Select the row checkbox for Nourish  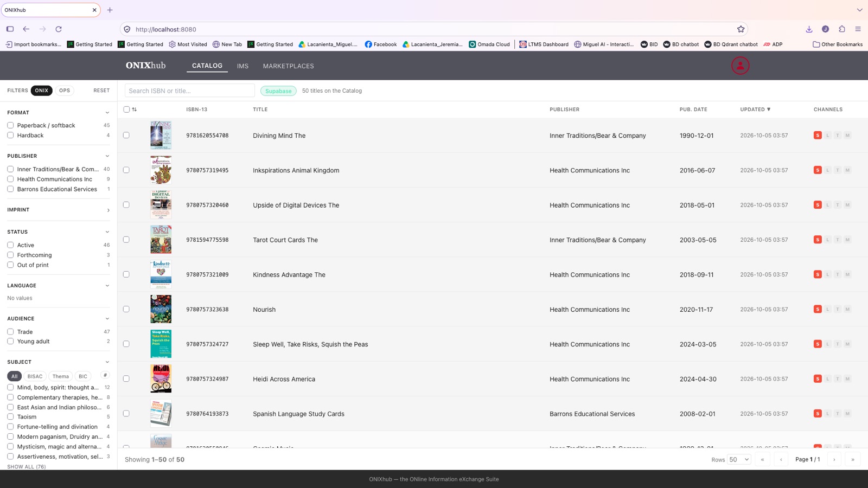[126, 309]
